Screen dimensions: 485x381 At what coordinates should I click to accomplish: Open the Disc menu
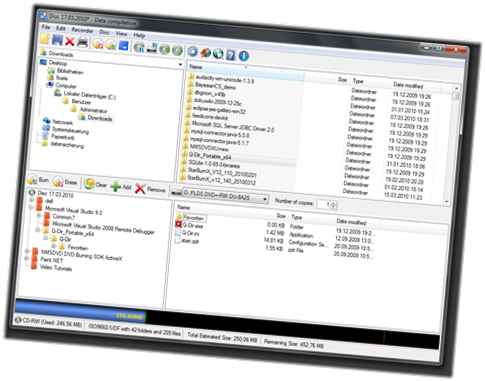(x=104, y=32)
